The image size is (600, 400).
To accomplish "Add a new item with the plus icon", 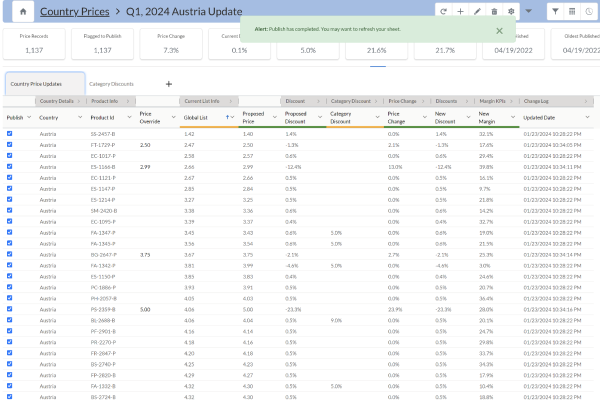I will pyautogui.click(x=460, y=11).
